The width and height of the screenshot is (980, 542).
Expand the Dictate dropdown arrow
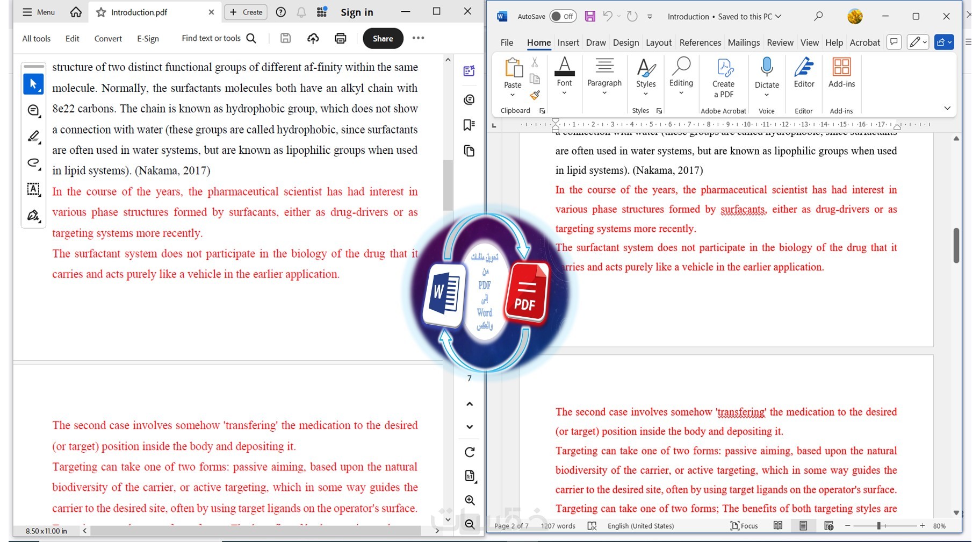767,95
